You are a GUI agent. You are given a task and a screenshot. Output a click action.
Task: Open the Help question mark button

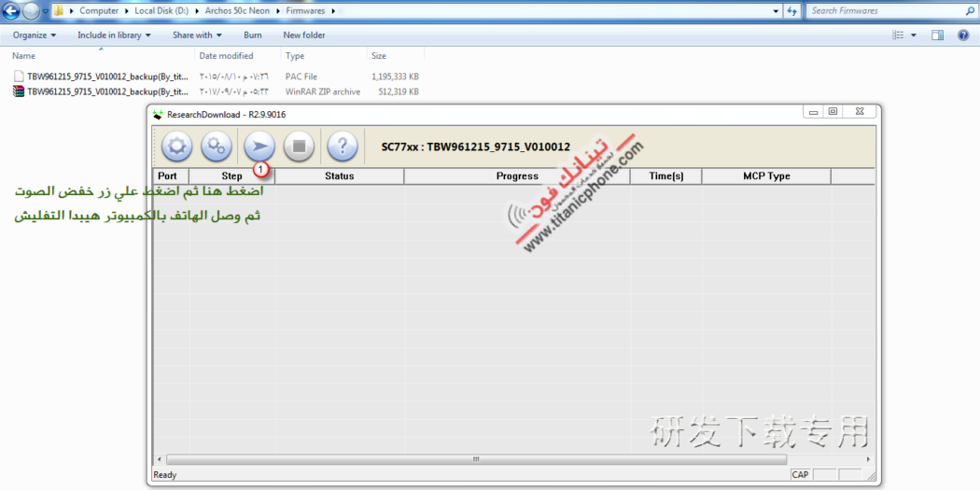coord(343,147)
